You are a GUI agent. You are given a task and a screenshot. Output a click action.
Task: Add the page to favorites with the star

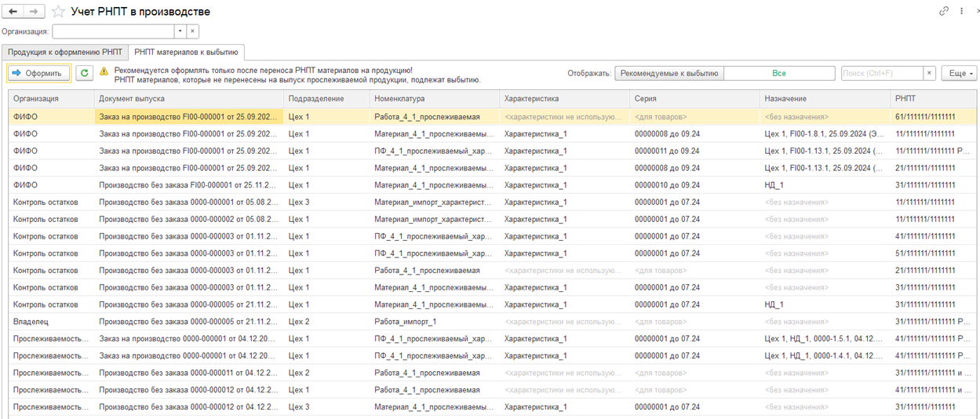pos(58,12)
